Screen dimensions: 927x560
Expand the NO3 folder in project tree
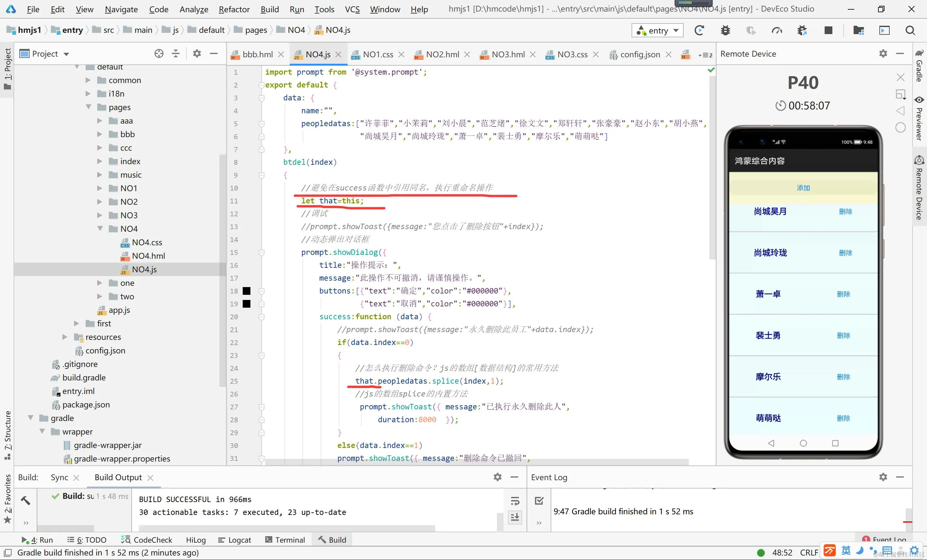100,215
